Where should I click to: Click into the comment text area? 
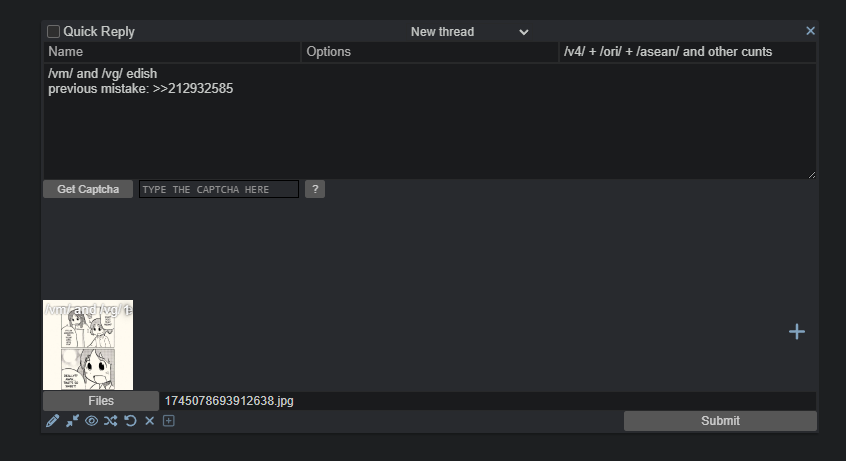[429, 121]
